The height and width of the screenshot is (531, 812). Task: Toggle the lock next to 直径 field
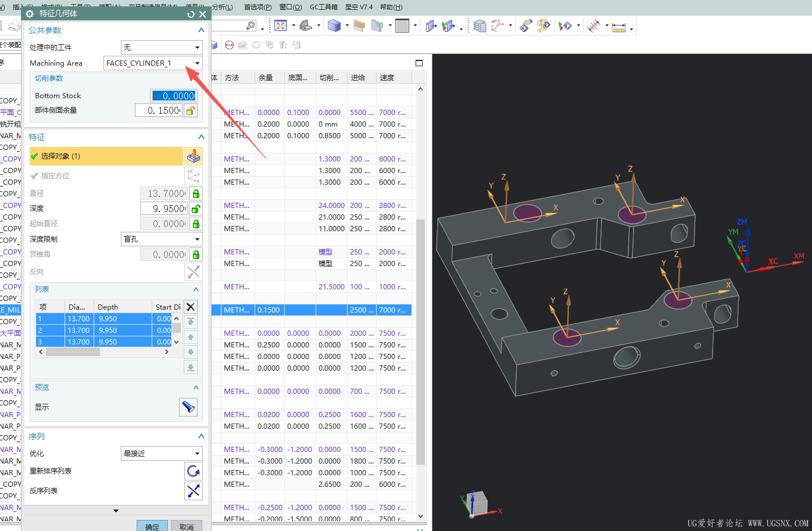(196, 193)
